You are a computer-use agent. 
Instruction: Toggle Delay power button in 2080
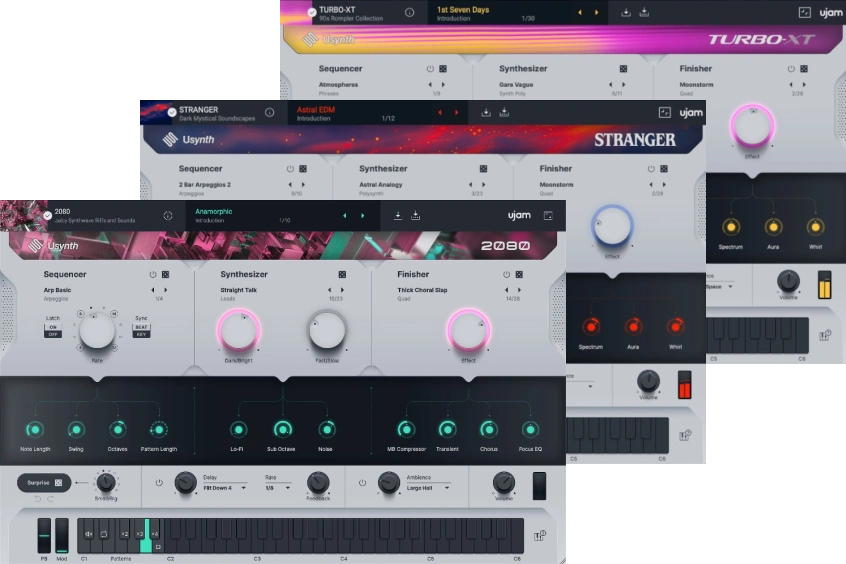click(159, 483)
